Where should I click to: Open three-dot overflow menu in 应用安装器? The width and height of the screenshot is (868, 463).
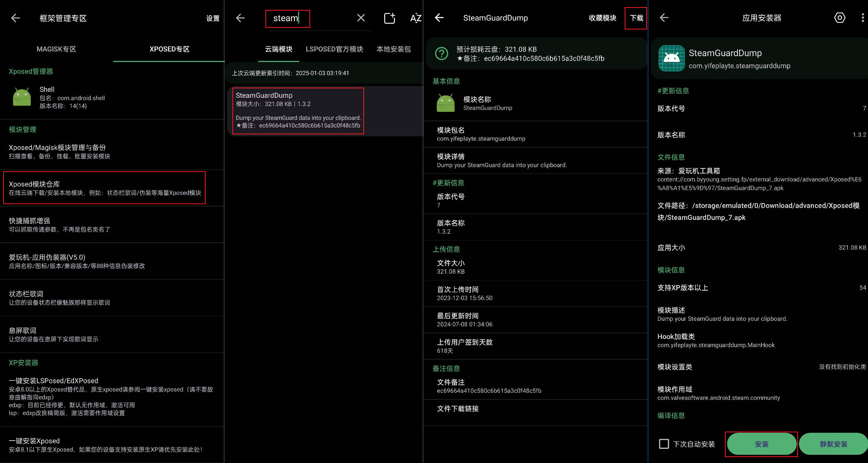[x=862, y=18]
